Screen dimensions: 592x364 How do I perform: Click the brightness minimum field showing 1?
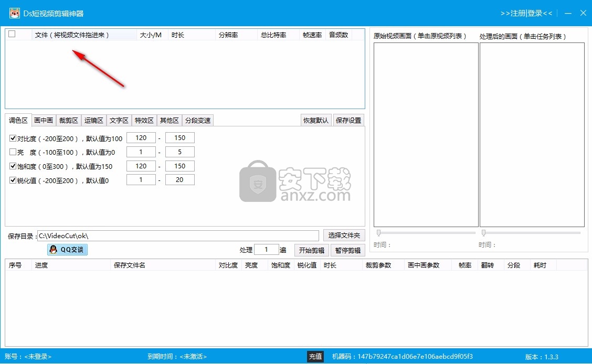pos(141,152)
